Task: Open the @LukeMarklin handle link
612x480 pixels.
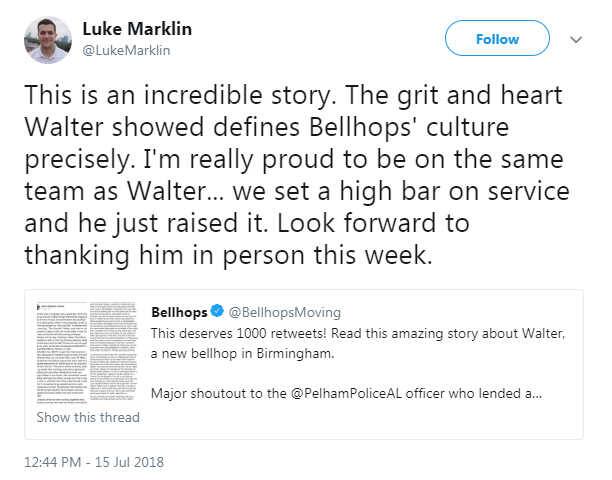Action: tap(126, 50)
